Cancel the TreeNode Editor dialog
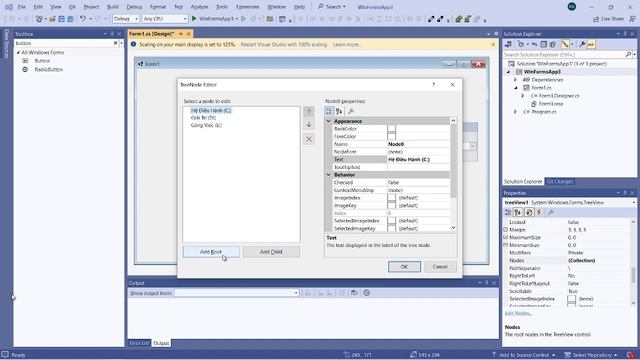Screen dimensions: 640x360 [x=440, y=267]
